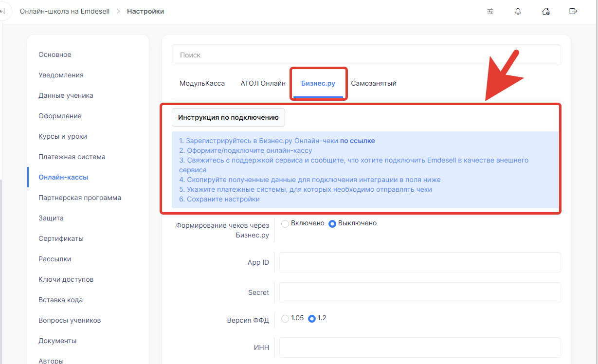Open Платежная система settings section
The height and width of the screenshot is (364, 598).
[72, 157]
